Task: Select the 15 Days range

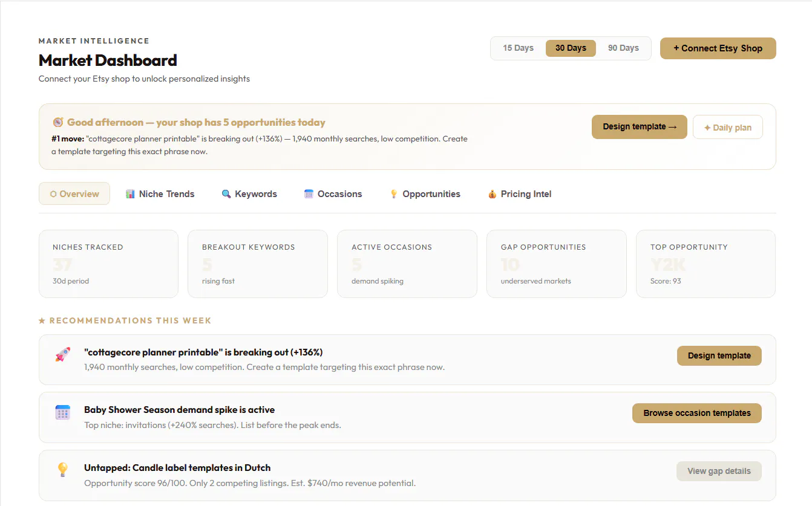Action: [519, 48]
